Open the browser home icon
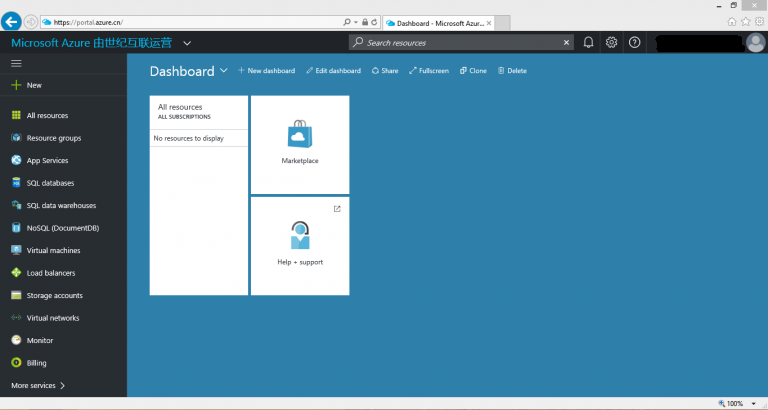The width and height of the screenshot is (768, 410). click(x=732, y=22)
